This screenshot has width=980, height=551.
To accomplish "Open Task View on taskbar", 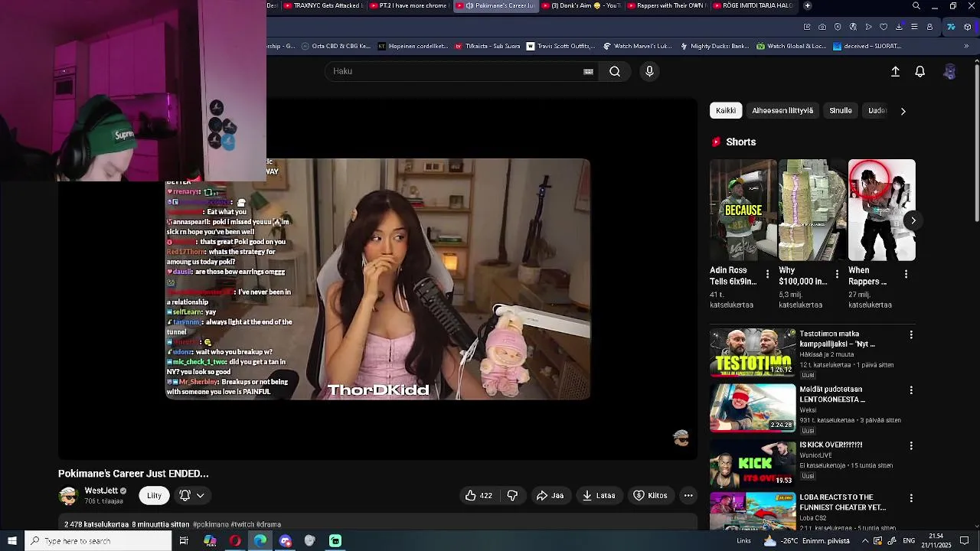I will 184,541.
